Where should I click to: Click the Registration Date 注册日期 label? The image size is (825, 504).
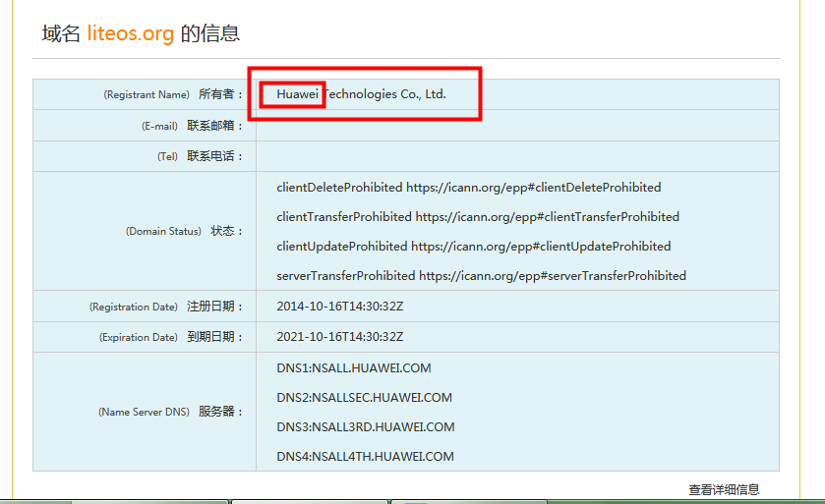[x=165, y=308]
